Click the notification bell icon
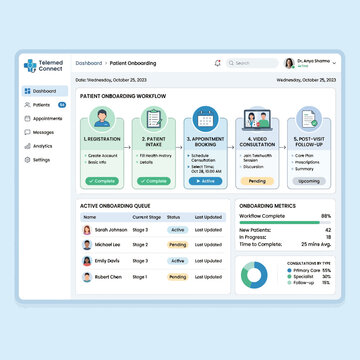The image size is (360, 360). click(218, 63)
